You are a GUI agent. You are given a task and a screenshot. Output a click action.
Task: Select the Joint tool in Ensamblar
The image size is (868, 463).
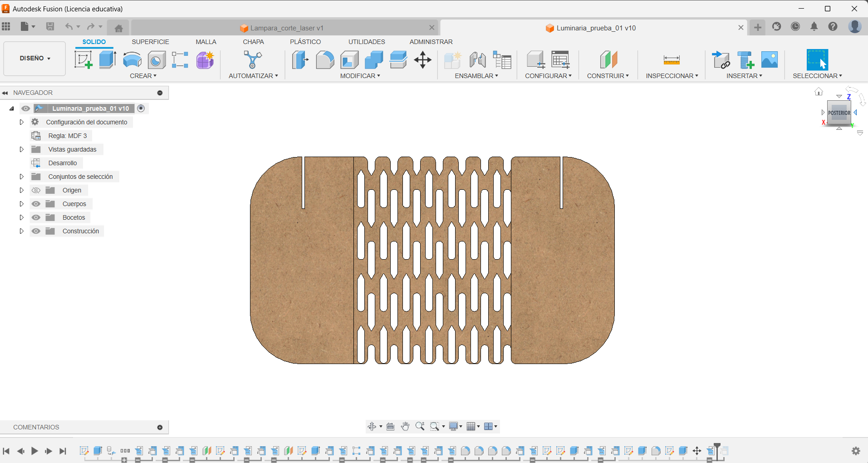pyautogui.click(x=477, y=60)
